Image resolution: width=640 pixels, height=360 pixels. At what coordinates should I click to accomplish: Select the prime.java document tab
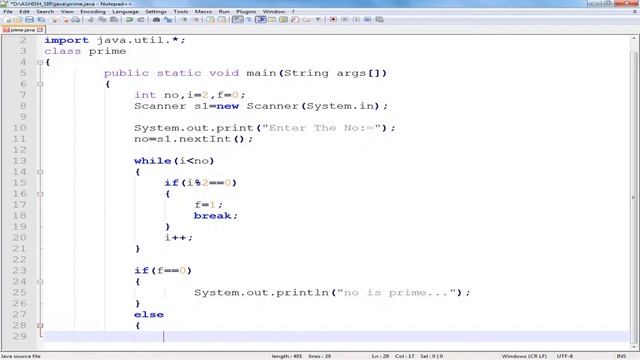point(23,30)
